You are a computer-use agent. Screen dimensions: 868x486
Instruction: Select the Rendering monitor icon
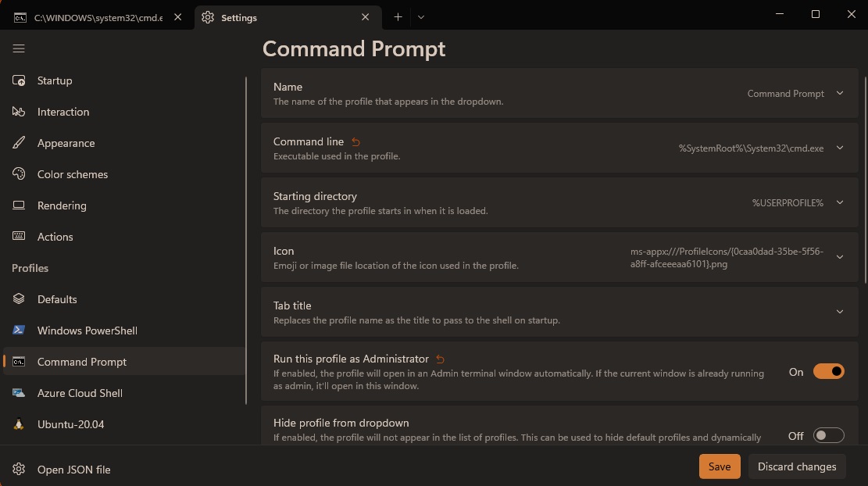pyautogui.click(x=19, y=205)
